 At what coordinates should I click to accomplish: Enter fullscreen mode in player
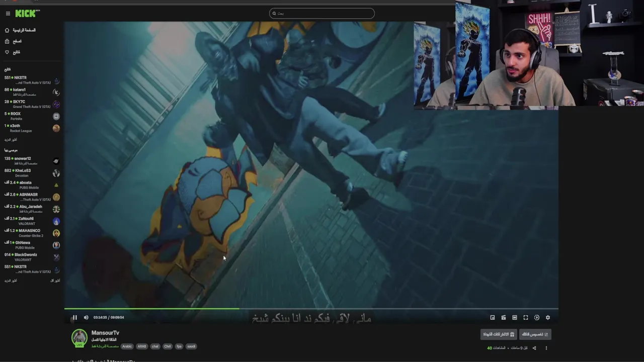tap(526, 317)
